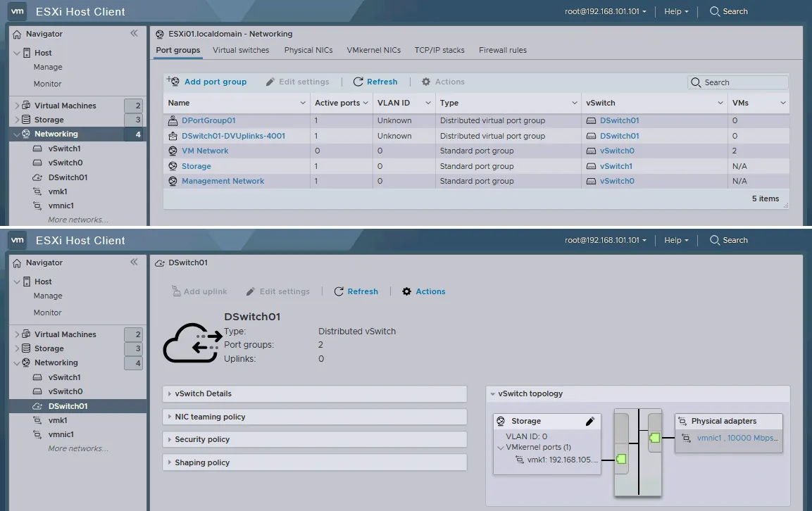Expand the vSwitch Details section
Viewport: 812px width, 511px height.
314,393
